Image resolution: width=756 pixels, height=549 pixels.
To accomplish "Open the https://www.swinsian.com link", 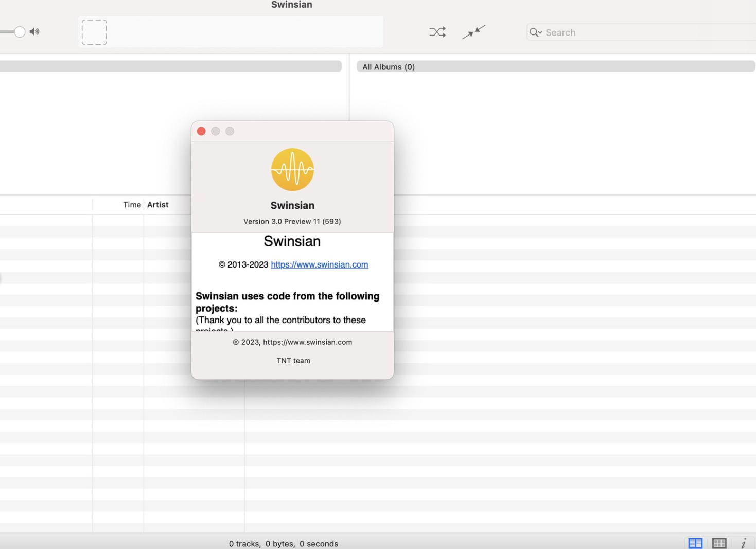I will (x=319, y=264).
